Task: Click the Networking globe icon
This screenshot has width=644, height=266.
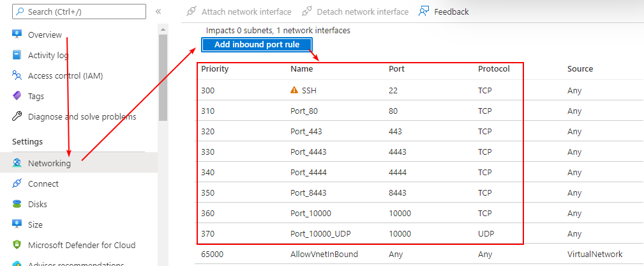Action: (x=17, y=163)
